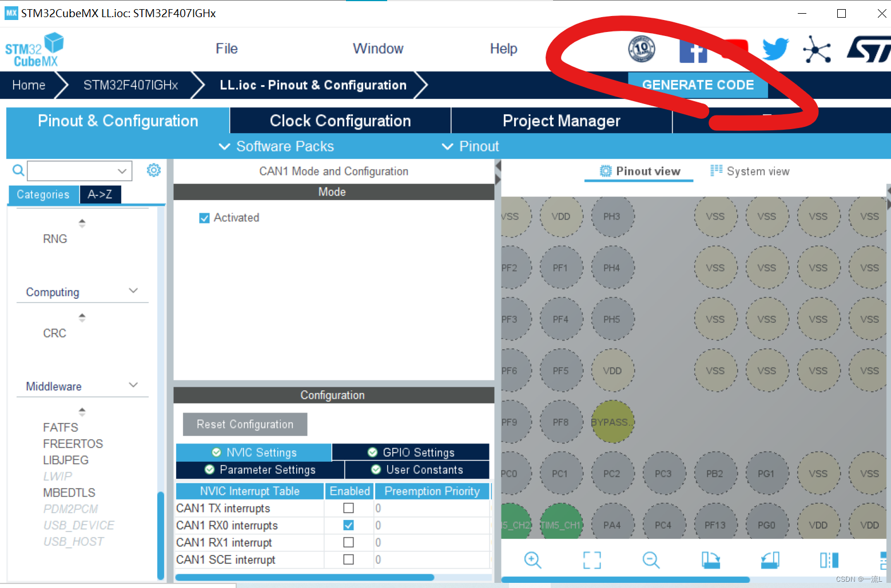Click the ST community network icon
The height and width of the screenshot is (588, 891).
coord(817,49)
